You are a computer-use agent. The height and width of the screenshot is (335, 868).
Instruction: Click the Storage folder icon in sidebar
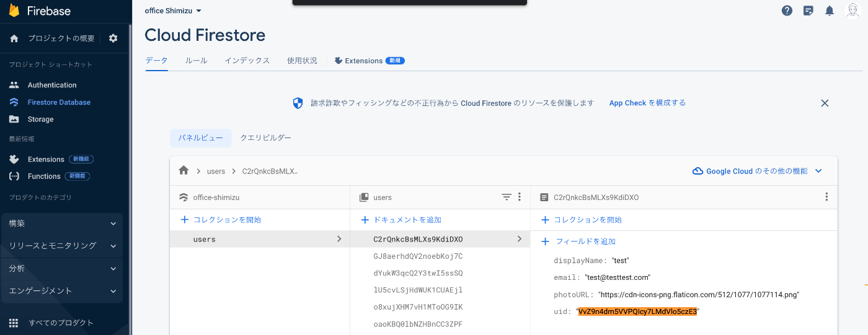click(x=14, y=119)
